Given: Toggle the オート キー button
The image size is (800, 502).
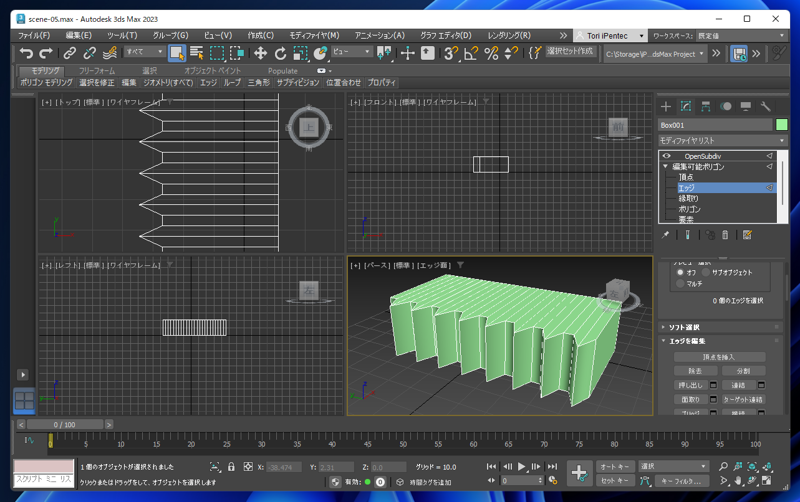Looking at the screenshot, I should pos(614,466).
